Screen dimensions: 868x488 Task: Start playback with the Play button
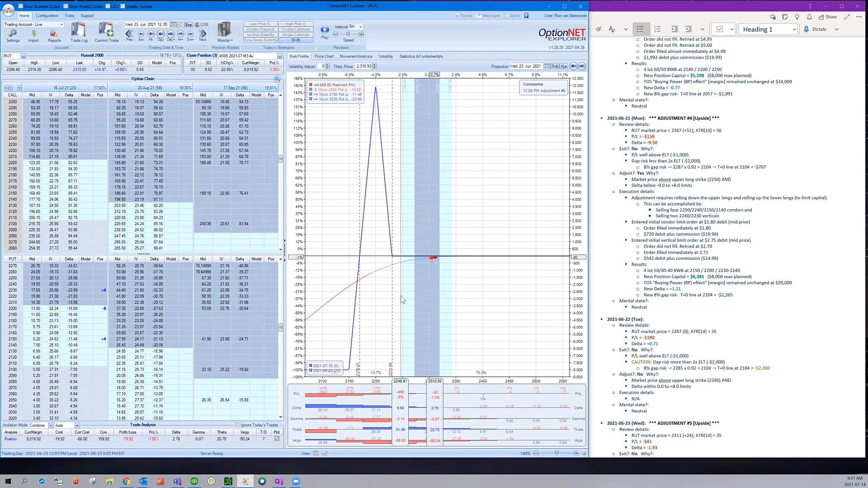pyautogui.click(x=325, y=31)
